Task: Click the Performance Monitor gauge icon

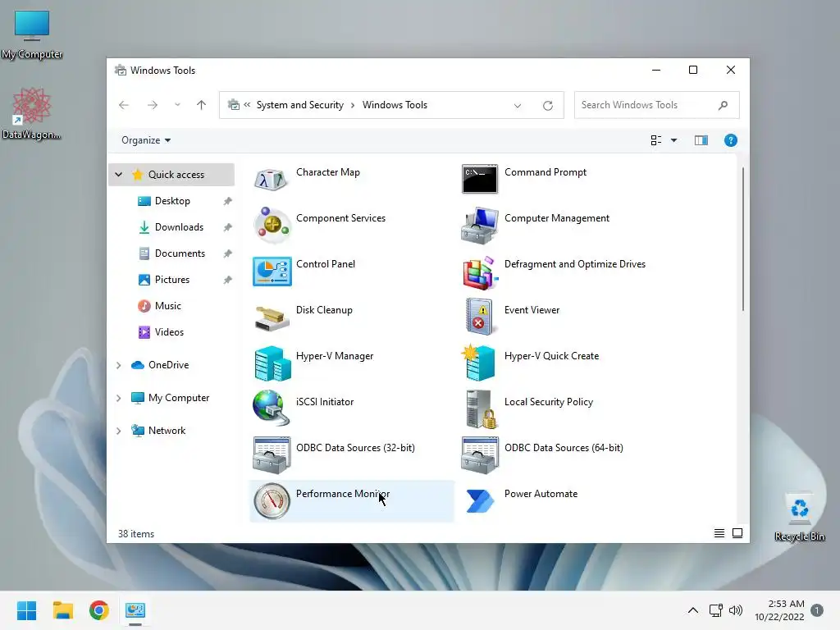Action: (x=272, y=501)
